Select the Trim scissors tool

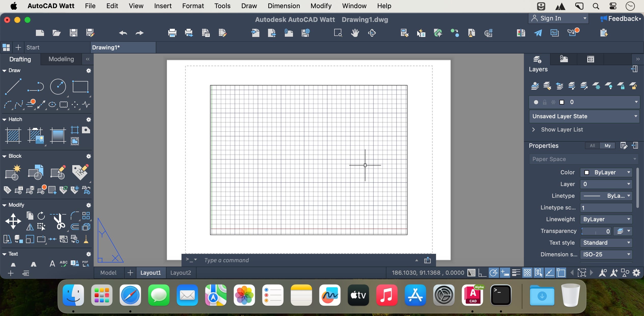58,221
